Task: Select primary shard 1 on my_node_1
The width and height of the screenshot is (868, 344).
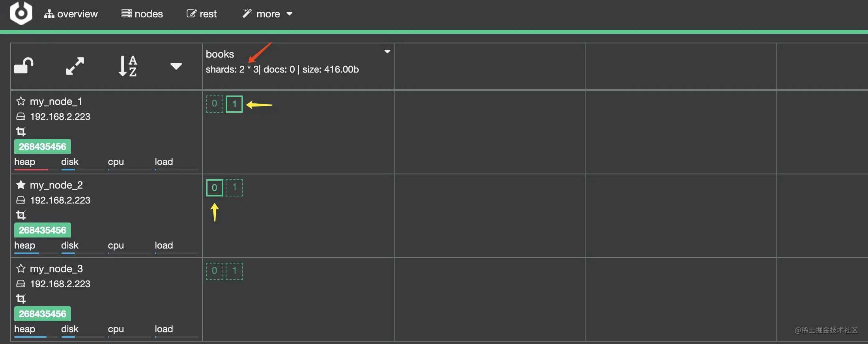Action: pos(234,104)
